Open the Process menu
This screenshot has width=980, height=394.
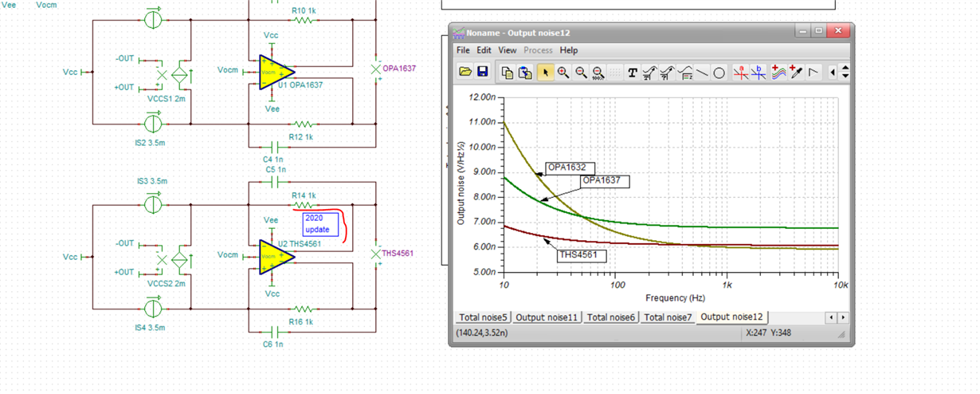(x=538, y=49)
